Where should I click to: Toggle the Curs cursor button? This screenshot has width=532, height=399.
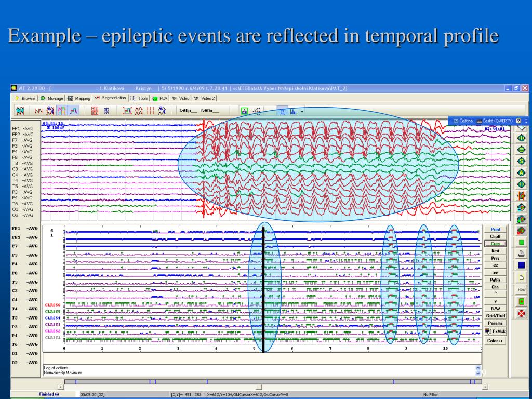495,244
